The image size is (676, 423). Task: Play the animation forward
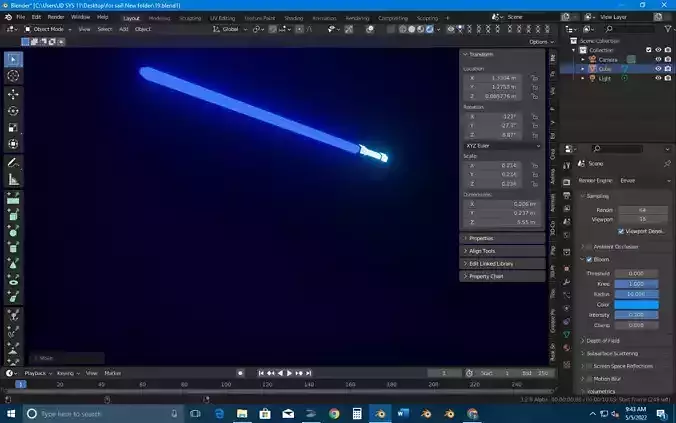pyautogui.click(x=289, y=373)
